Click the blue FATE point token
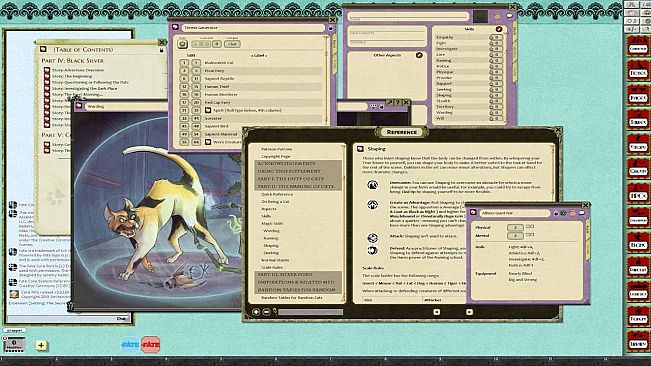This screenshot has height=366, width=651. pos(130,344)
